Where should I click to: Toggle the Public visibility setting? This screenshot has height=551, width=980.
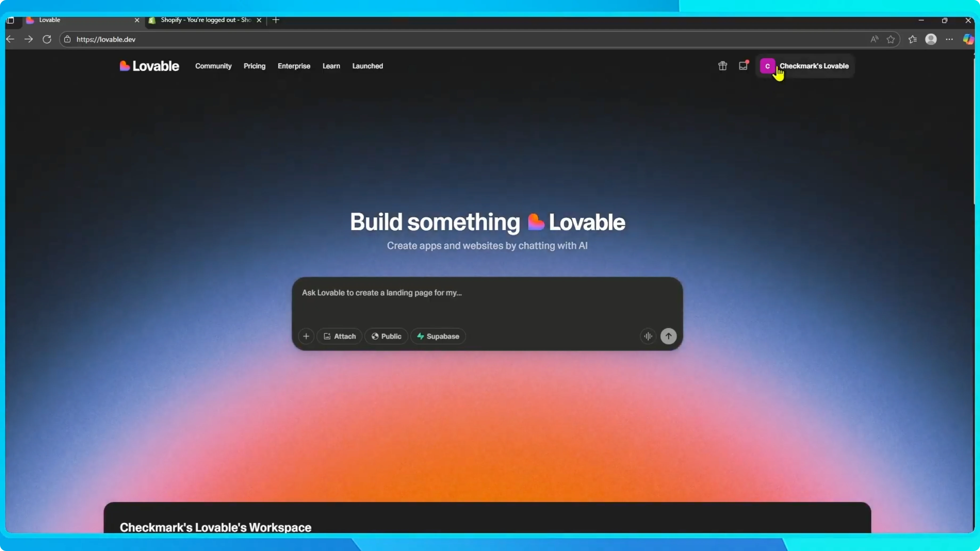tap(386, 336)
